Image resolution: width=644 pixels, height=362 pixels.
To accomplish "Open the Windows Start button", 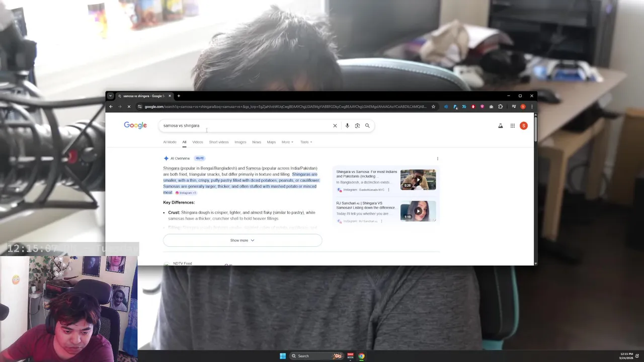I will click(x=283, y=356).
